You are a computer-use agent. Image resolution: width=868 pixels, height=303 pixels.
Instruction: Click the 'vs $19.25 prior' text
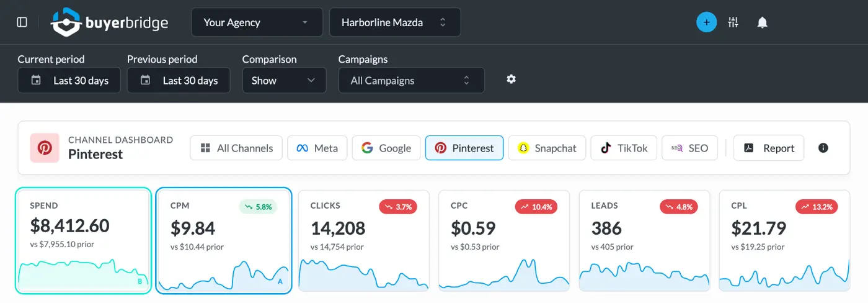(x=758, y=246)
